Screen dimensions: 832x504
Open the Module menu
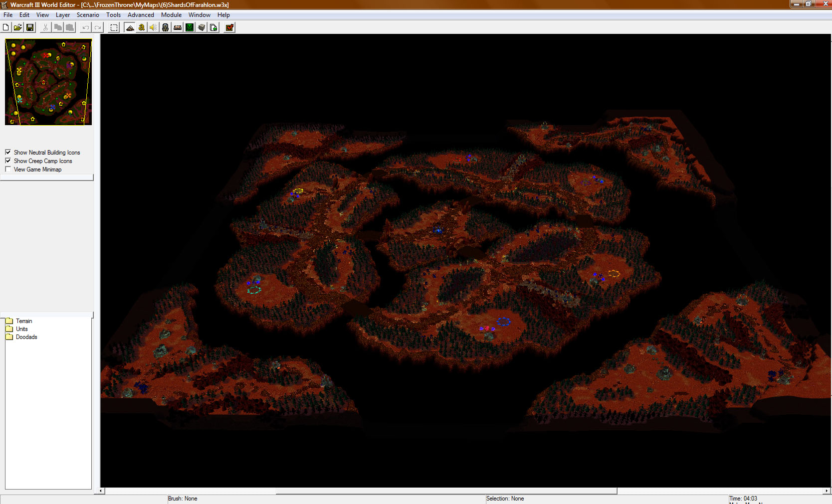(x=171, y=15)
